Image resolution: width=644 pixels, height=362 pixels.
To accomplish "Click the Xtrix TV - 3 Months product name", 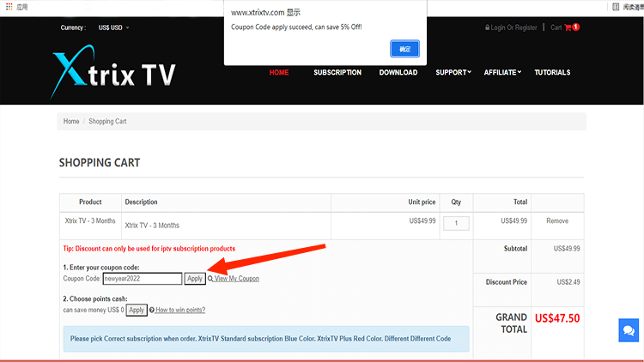I will 90,220.
